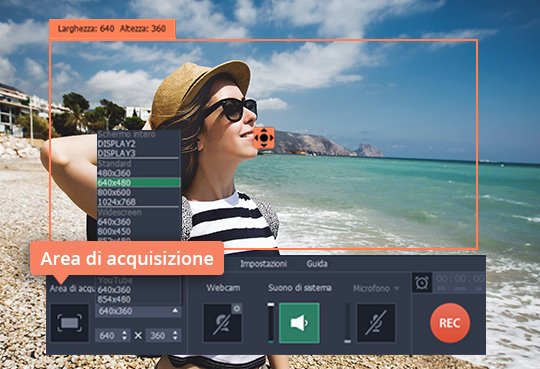This screenshot has height=369, width=540.
Task: Mute the system sound speaker button
Action: tap(299, 323)
